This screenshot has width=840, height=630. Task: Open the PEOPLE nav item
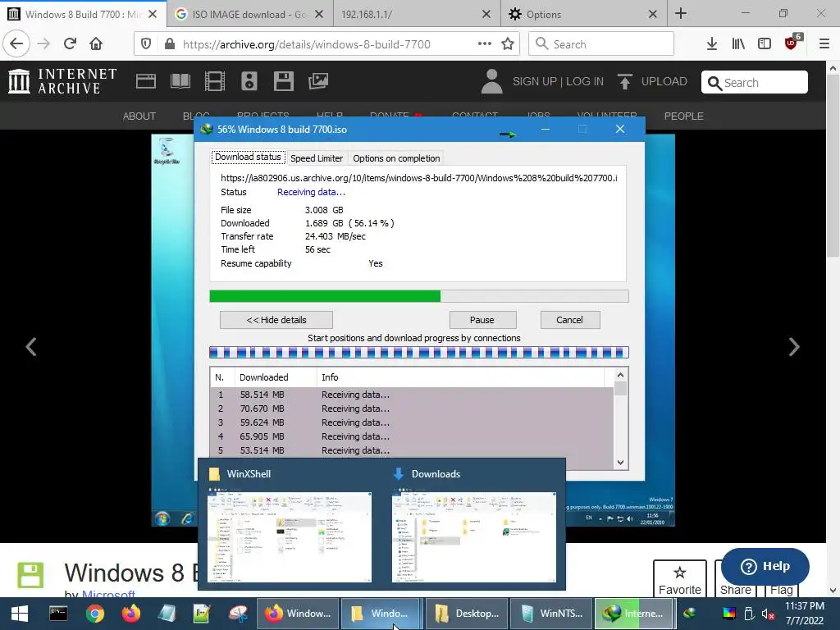pyautogui.click(x=683, y=116)
